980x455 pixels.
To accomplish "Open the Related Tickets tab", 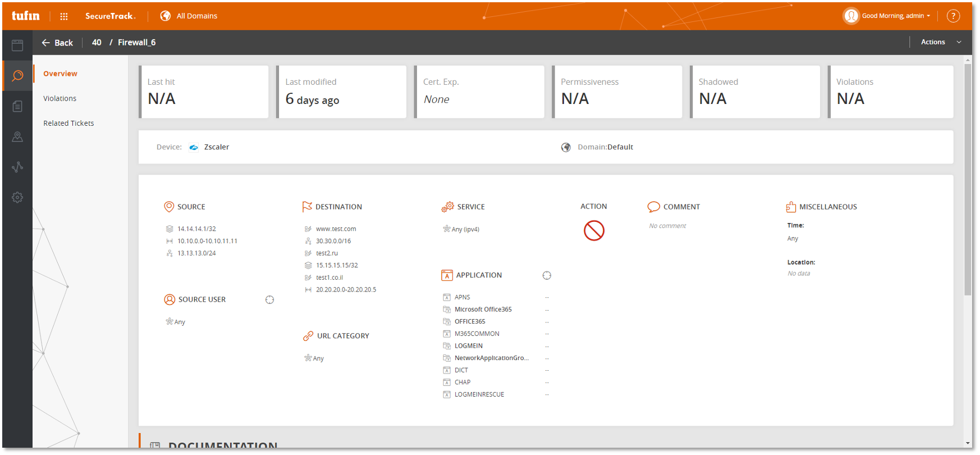I will click(x=68, y=123).
